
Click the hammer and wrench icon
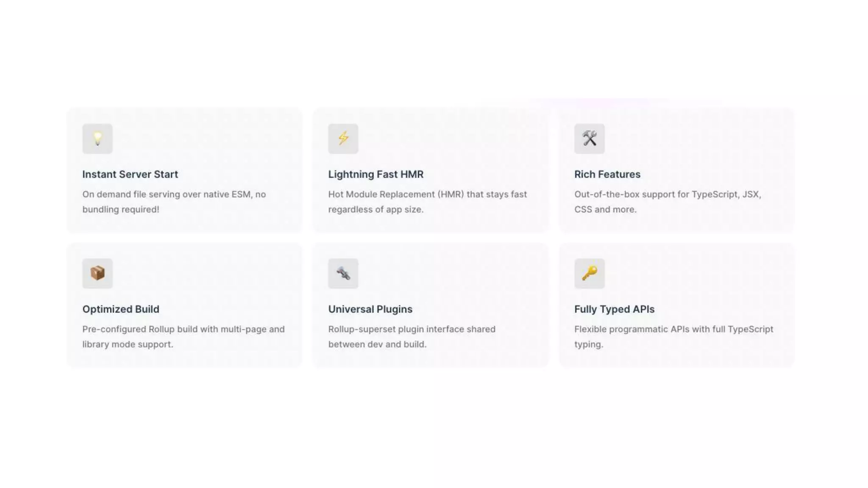(x=589, y=139)
